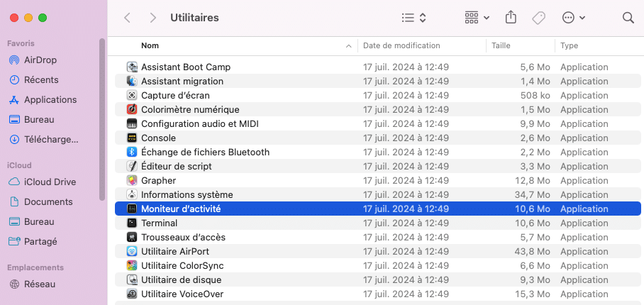Open the more actions ellipsis menu
Screen dimensions: 644x305
[573, 18]
